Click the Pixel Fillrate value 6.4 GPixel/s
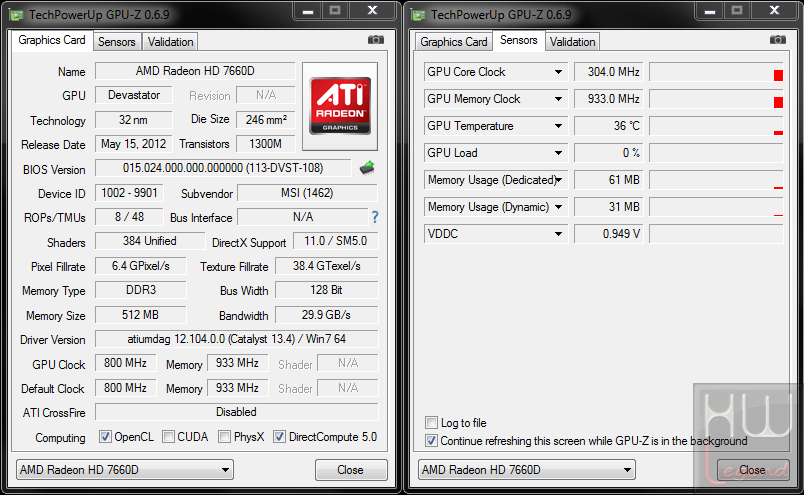 pyautogui.click(x=141, y=266)
